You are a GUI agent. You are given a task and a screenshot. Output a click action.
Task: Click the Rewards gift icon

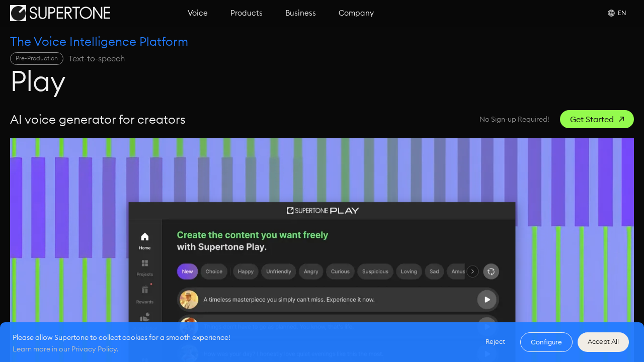pyautogui.click(x=144, y=291)
